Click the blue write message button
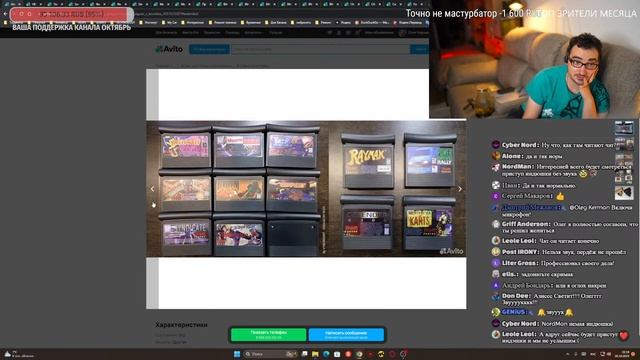This screenshot has width=640, height=360. click(346, 335)
